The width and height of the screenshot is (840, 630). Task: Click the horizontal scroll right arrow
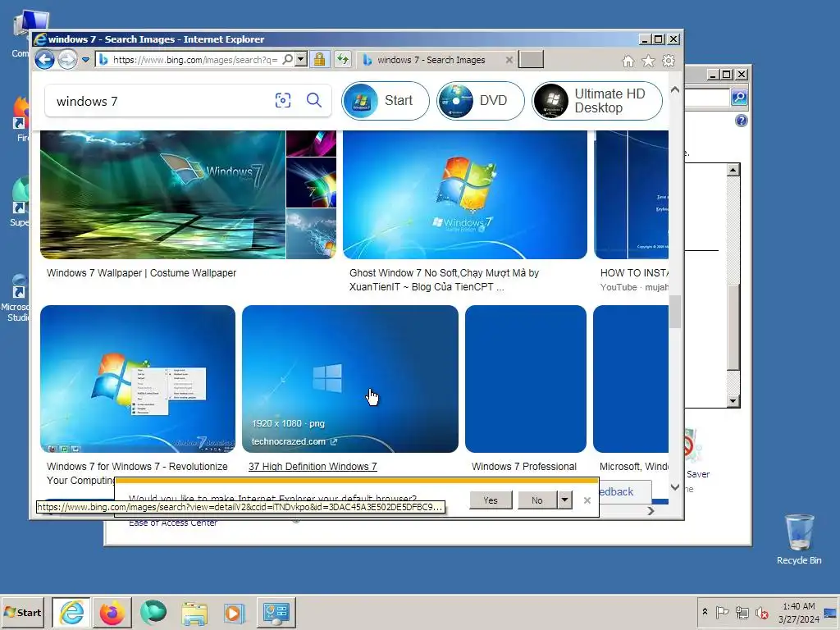[x=651, y=511]
